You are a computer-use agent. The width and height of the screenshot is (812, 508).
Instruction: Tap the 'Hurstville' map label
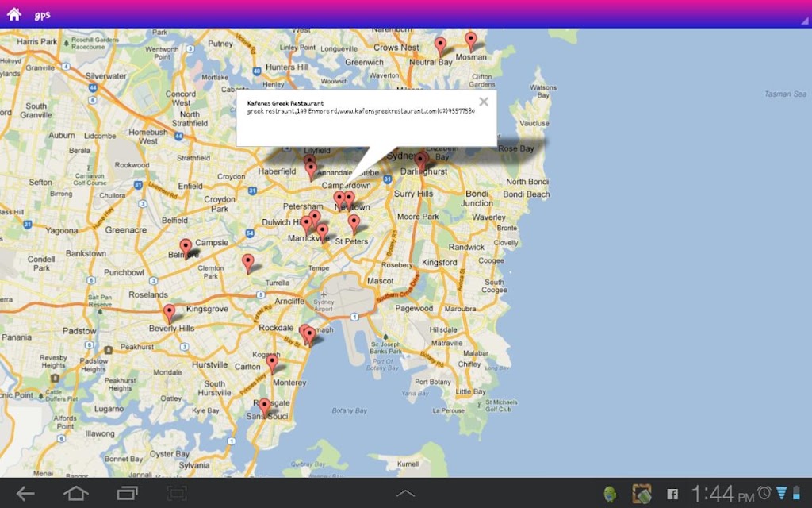pos(209,364)
